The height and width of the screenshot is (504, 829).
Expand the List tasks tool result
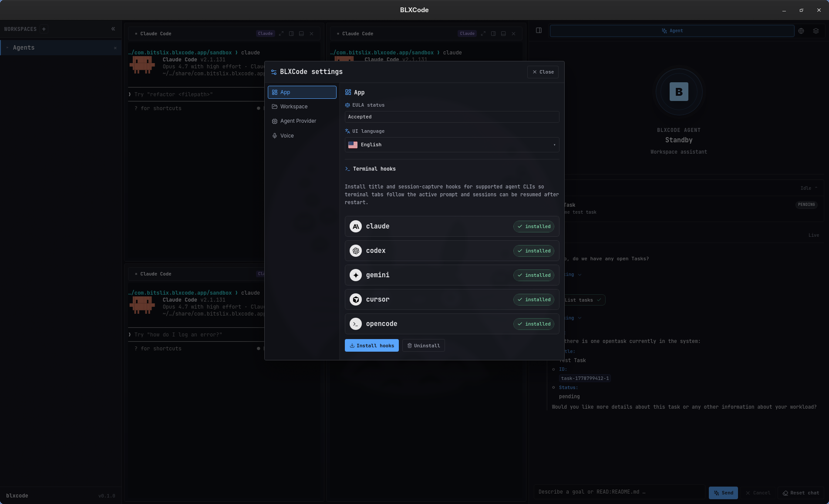coord(583,300)
